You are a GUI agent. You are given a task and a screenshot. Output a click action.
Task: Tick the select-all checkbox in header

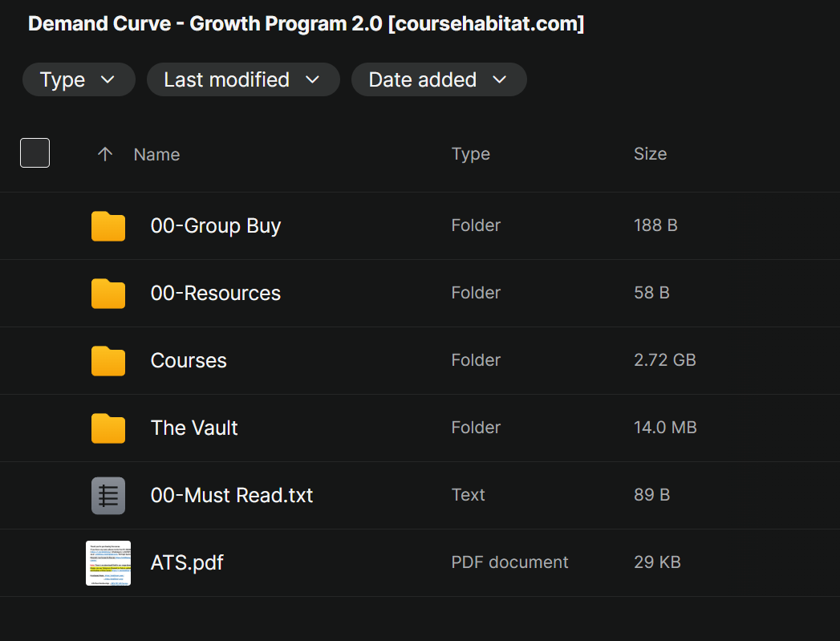(34, 153)
